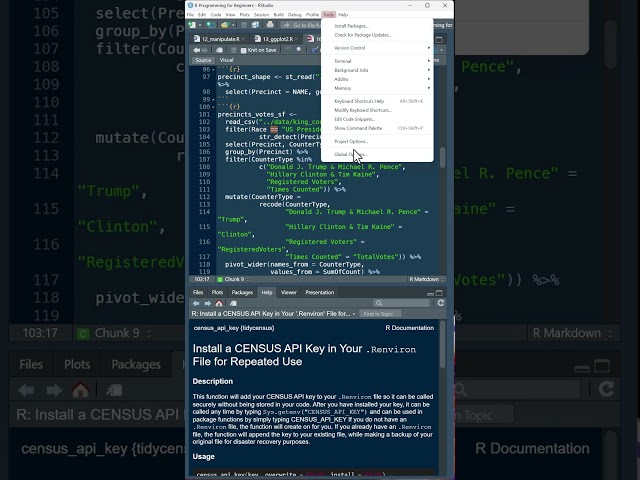
Task: Show editor document in new window
Action: pos(219,50)
